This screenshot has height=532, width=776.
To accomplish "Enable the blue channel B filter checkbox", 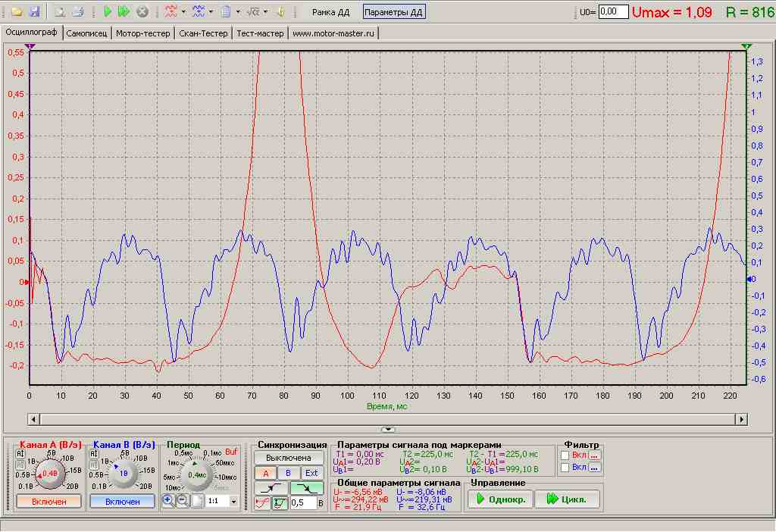I will [566, 468].
